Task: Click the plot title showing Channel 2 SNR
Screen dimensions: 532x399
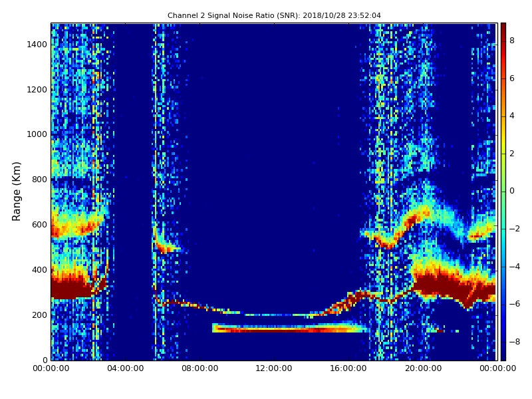Action: [274, 15]
